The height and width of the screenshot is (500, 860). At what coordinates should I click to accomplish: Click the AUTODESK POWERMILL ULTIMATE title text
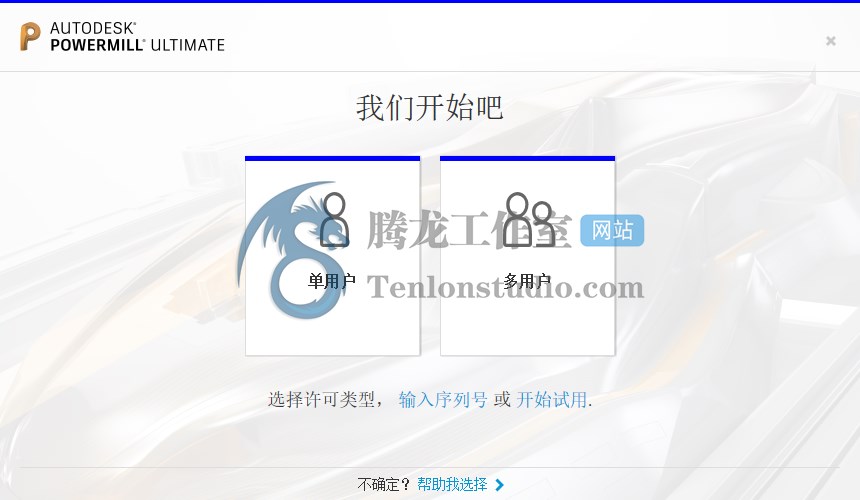click(x=137, y=37)
